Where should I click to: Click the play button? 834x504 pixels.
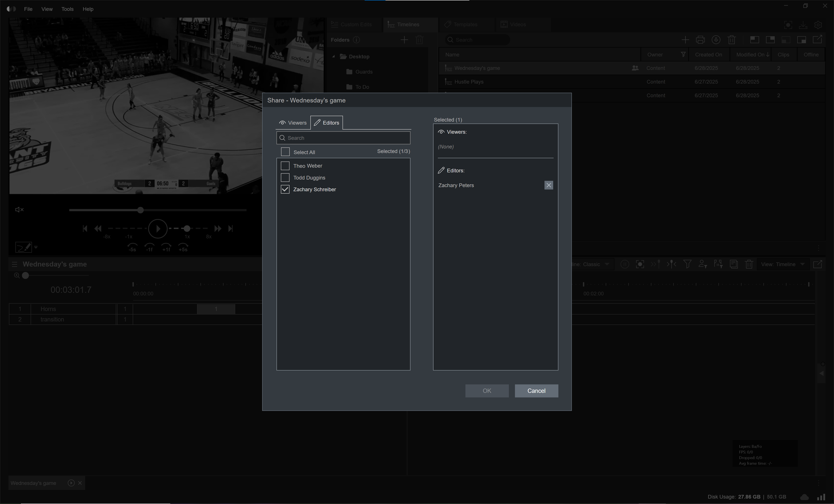click(x=158, y=229)
